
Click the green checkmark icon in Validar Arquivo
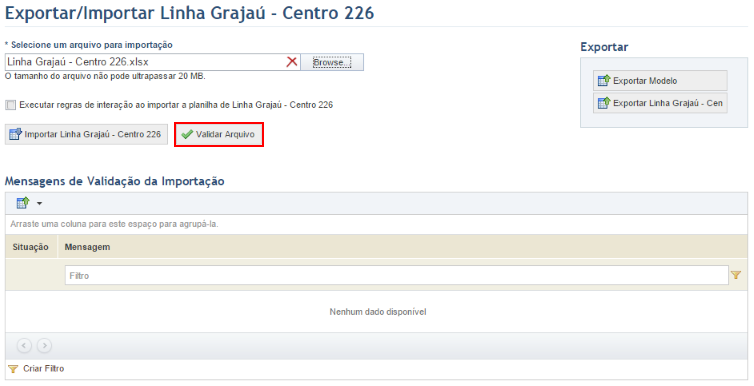187,134
